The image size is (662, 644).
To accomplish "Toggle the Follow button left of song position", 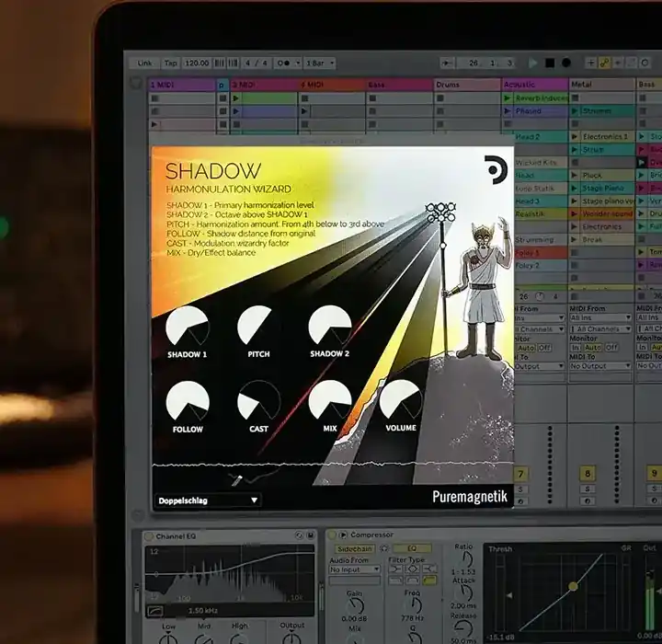I will pyautogui.click(x=447, y=63).
